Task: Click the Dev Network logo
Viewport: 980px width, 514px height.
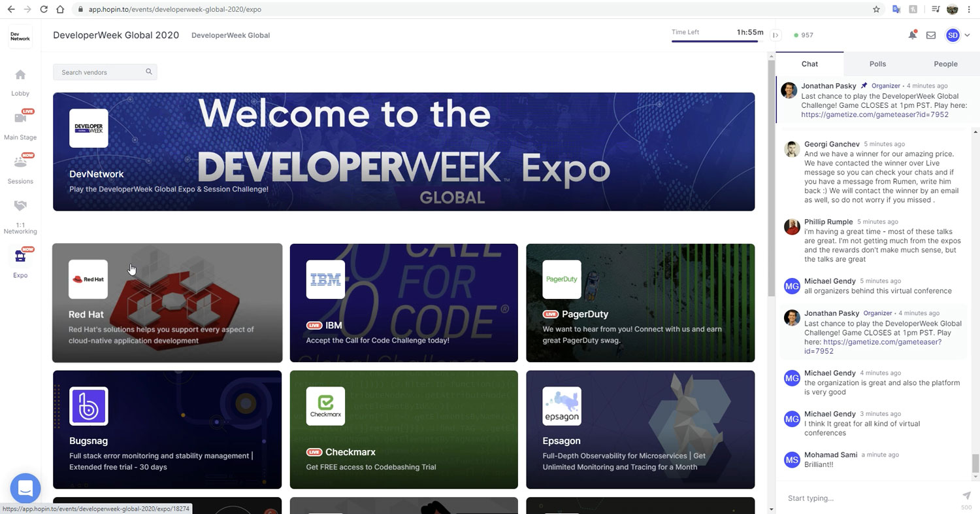Action: click(20, 37)
